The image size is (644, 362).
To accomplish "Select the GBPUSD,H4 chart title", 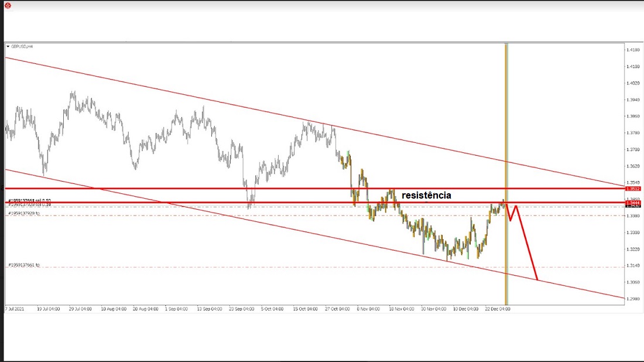I will tap(22, 46).
